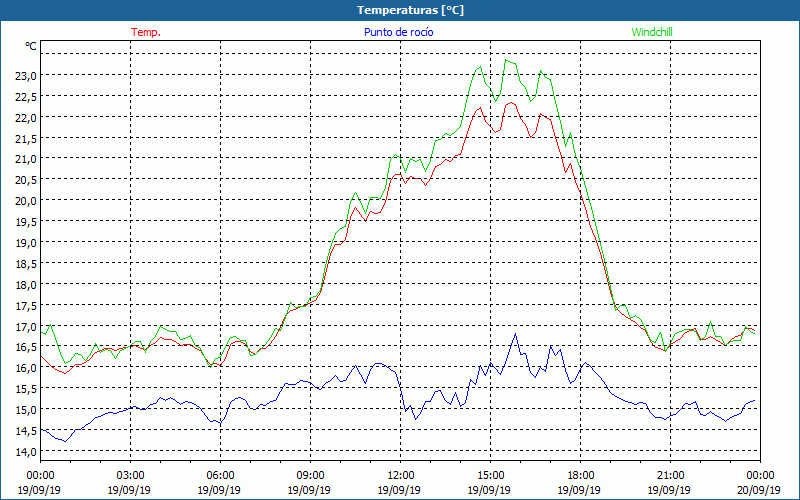800x500 pixels.
Task: Click the 21,0 y-axis value
Action: click(x=27, y=159)
